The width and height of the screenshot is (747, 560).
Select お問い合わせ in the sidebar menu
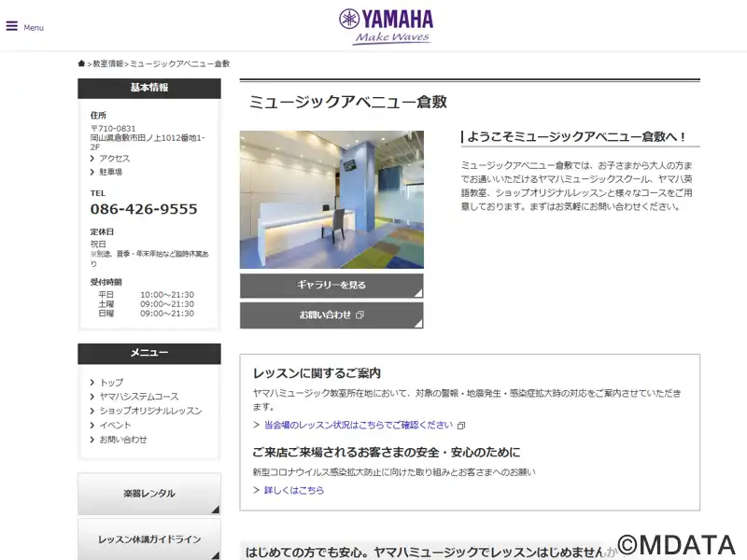click(x=123, y=440)
